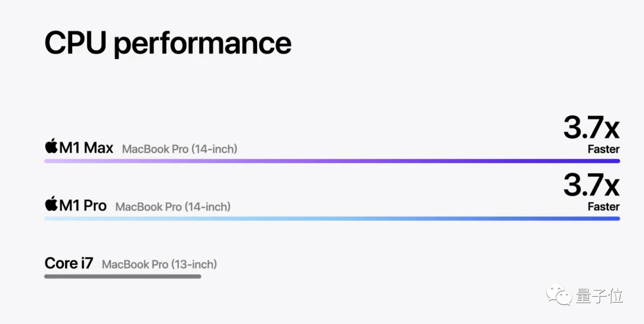
Task: Click the word CPU in the title
Action: pyautogui.click(x=75, y=43)
